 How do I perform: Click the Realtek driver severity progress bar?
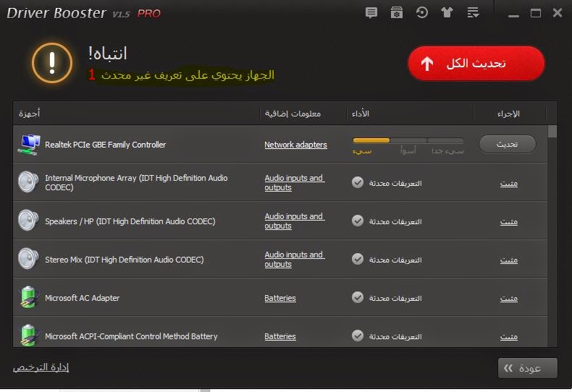click(408, 140)
